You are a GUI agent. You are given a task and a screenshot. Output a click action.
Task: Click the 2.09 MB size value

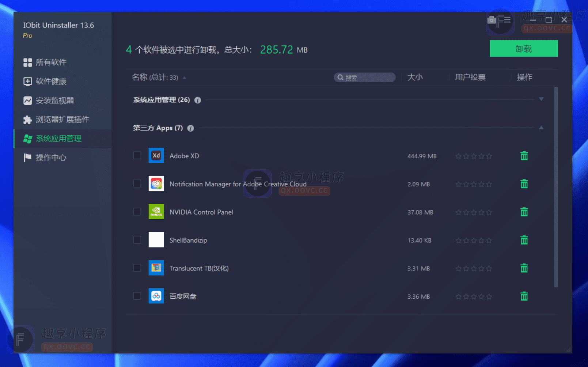(x=418, y=184)
